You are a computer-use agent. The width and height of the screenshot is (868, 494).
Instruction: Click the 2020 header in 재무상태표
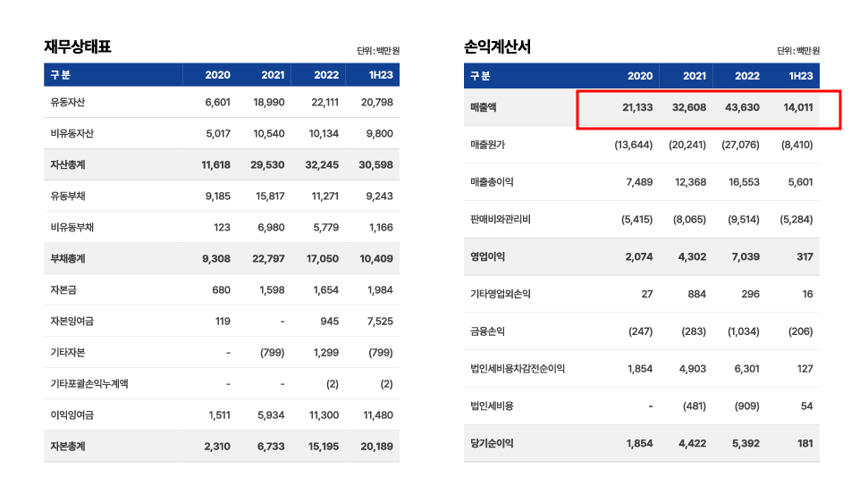click(217, 75)
